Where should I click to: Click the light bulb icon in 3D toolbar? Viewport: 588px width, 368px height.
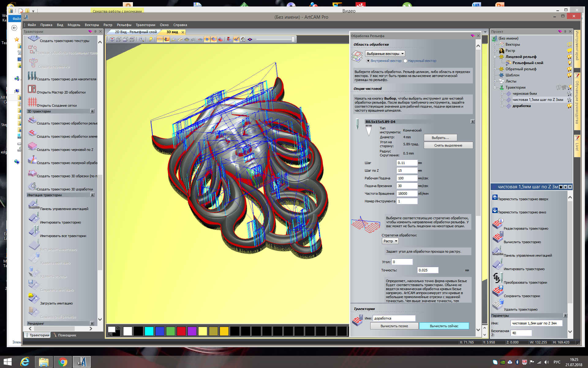pos(150,39)
